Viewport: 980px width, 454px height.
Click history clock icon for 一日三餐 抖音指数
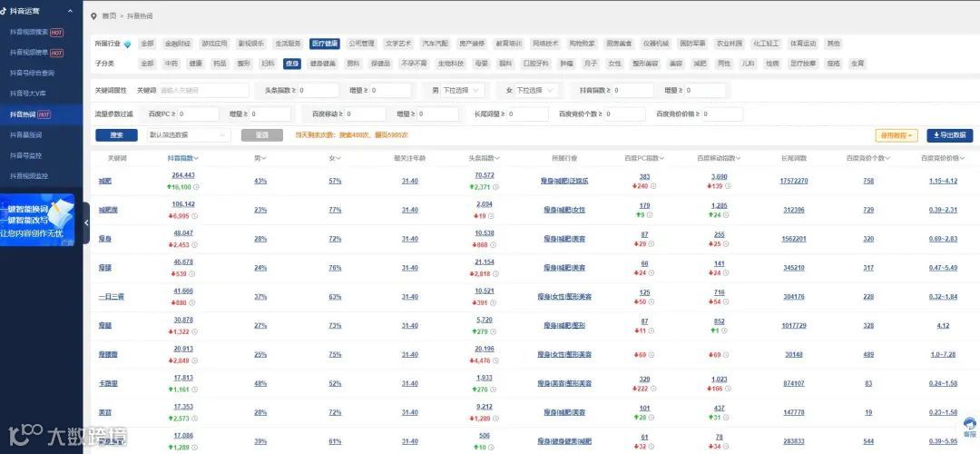click(191, 302)
